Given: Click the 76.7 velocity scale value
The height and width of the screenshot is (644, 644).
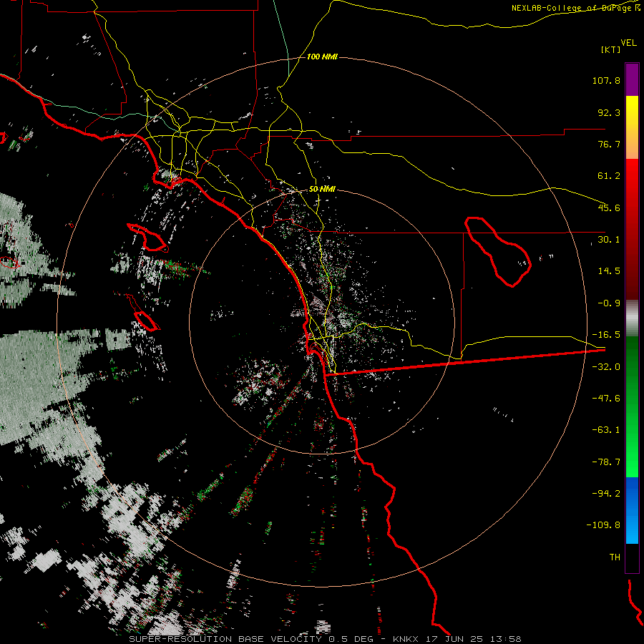Looking at the screenshot, I should pos(609,144).
